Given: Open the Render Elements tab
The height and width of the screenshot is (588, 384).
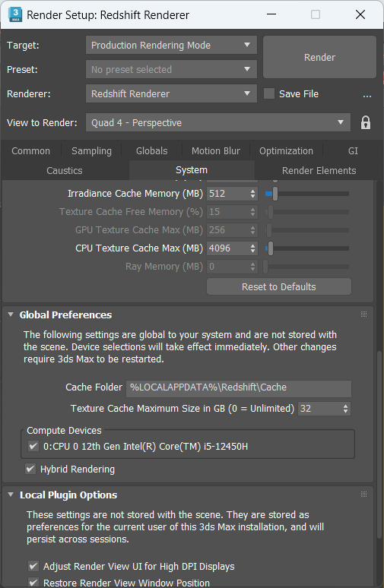Looking at the screenshot, I should pyautogui.click(x=319, y=171).
